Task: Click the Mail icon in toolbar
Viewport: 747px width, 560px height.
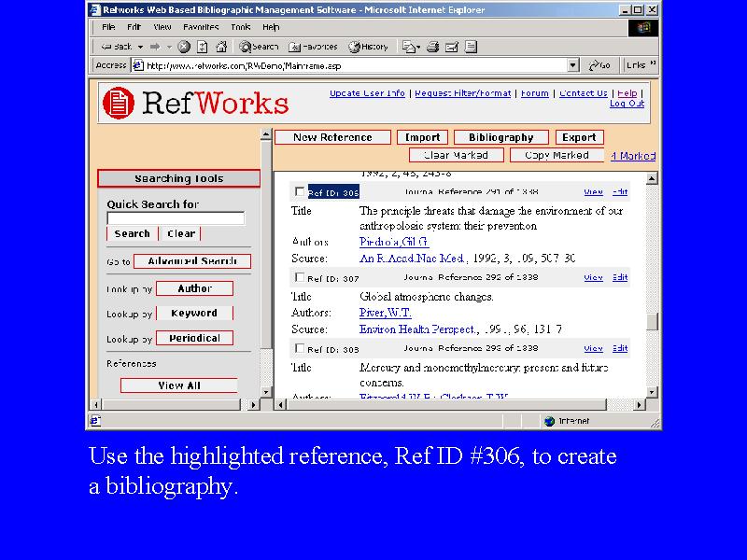Action: click(409, 47)
